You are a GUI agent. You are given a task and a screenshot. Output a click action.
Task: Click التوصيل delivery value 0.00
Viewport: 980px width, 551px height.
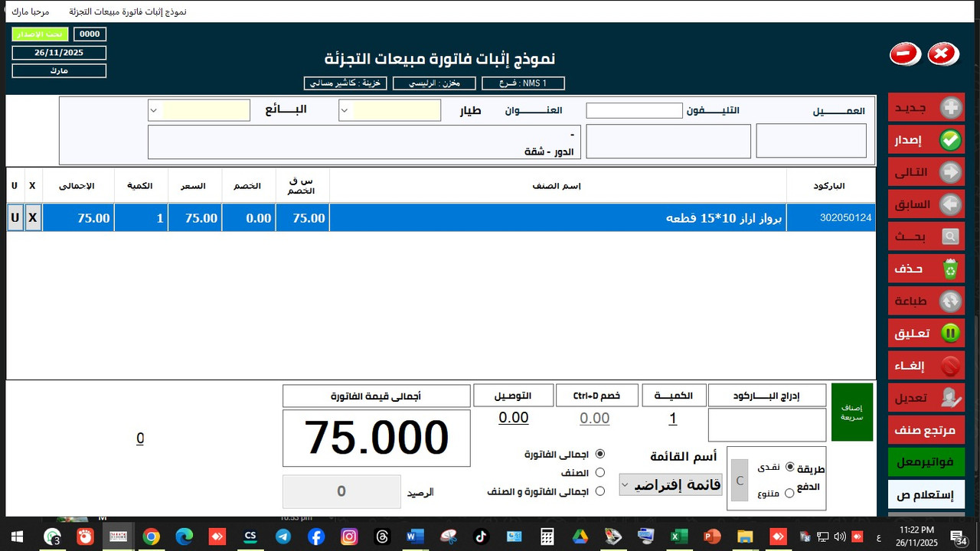514,418
